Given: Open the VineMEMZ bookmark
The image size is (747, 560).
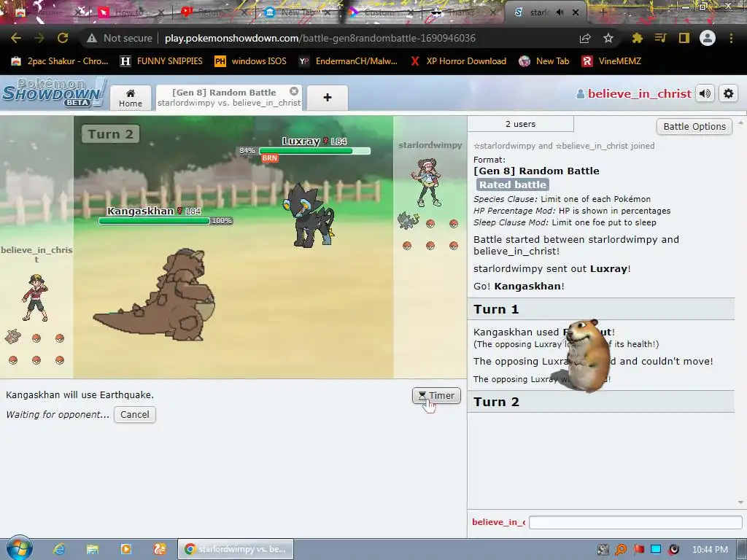Looking at the screenshot, I should coord(611,61).
